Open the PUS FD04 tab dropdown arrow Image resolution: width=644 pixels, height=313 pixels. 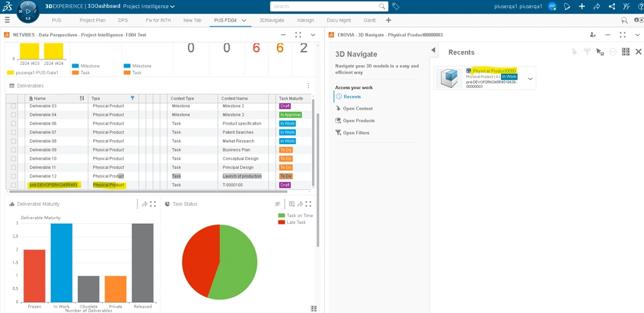point(244,20)
